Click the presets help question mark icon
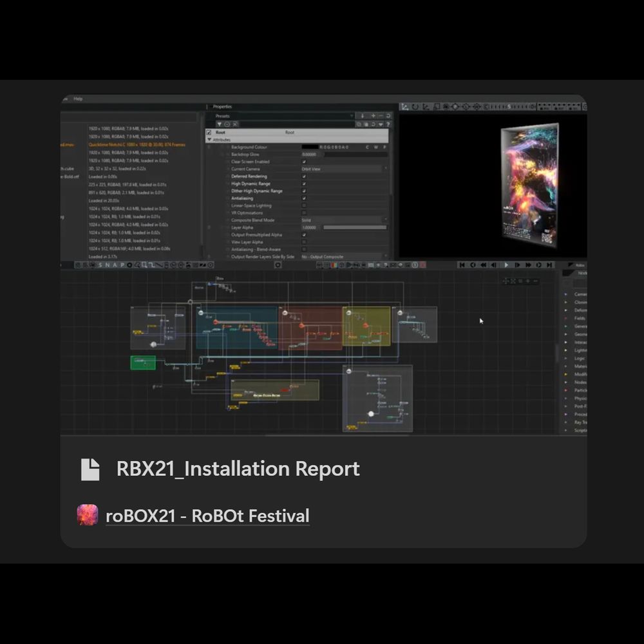 [x=388, y=124]
